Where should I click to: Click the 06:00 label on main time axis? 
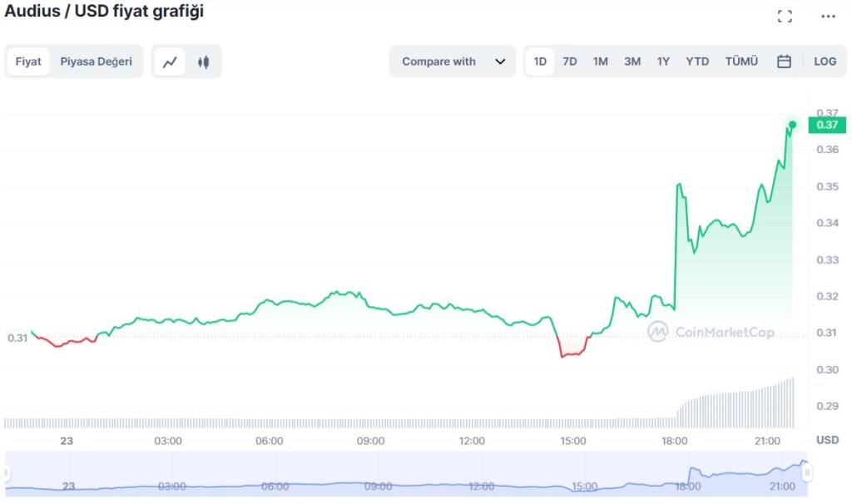(270, 441)
